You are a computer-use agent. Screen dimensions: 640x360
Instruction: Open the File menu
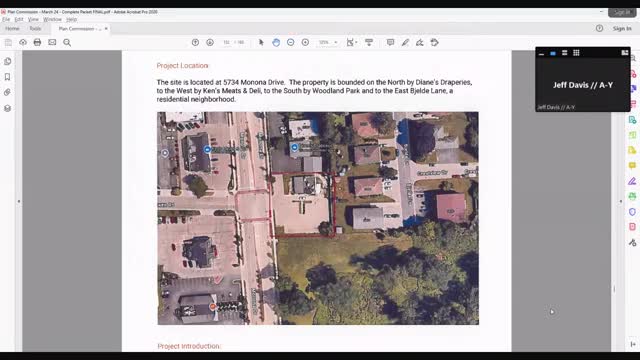pos(6,19)
